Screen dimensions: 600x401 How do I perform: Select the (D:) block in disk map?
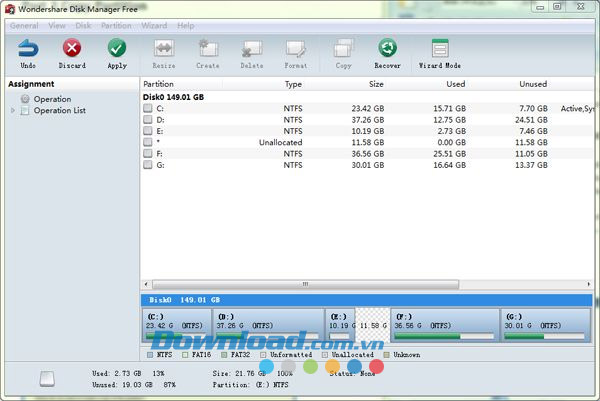tap(268, 326)
